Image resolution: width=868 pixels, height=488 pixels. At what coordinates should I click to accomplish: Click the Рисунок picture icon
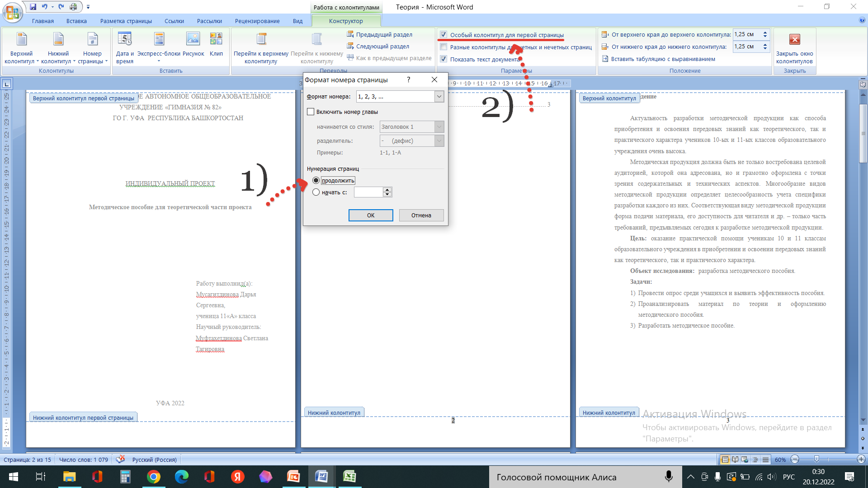193,40
